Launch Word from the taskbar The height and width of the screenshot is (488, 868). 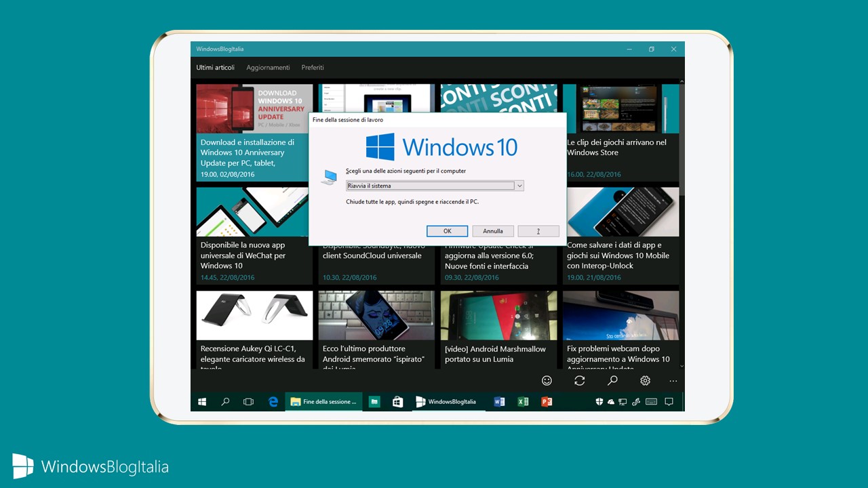tap(500, 402)
